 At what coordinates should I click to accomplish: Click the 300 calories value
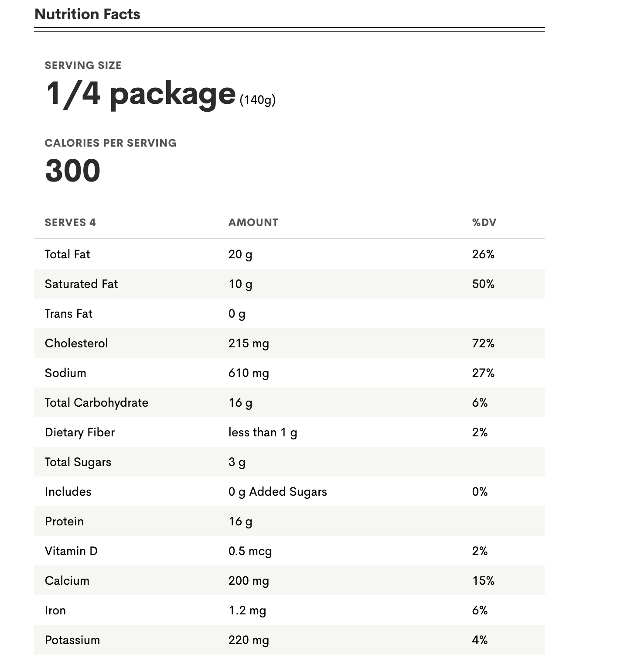click(x=73, y=170)
